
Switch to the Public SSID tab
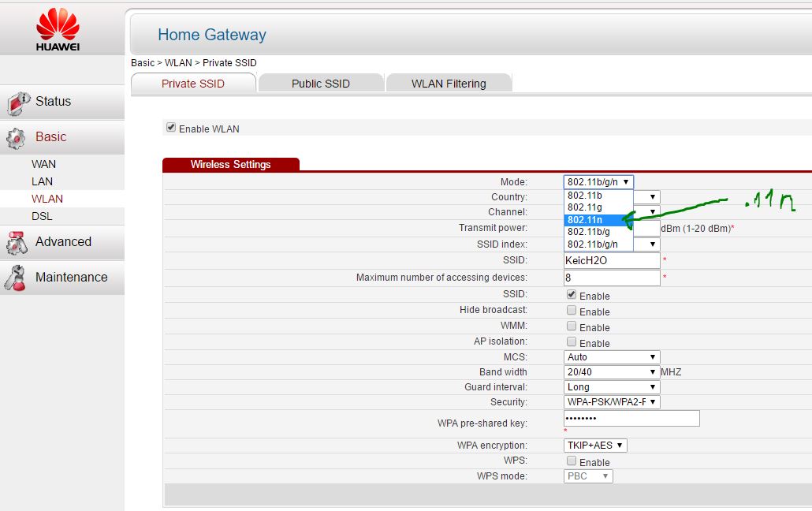320,84
